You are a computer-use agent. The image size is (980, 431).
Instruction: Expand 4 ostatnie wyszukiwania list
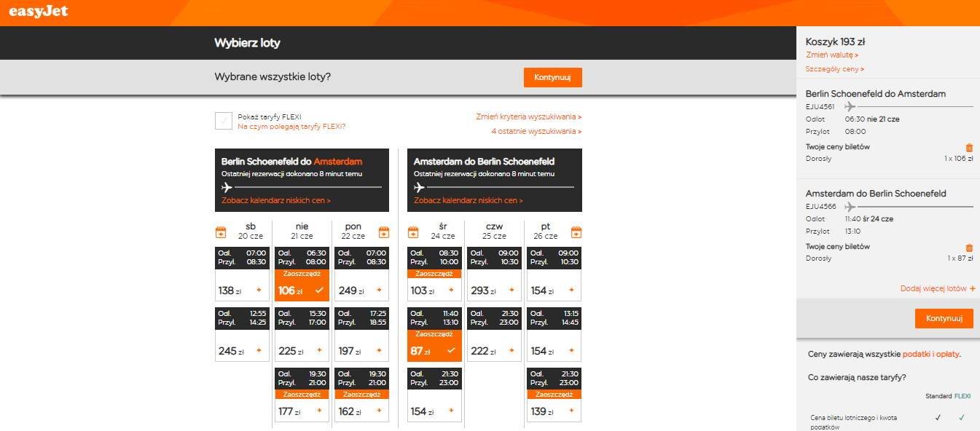[536, 131]
